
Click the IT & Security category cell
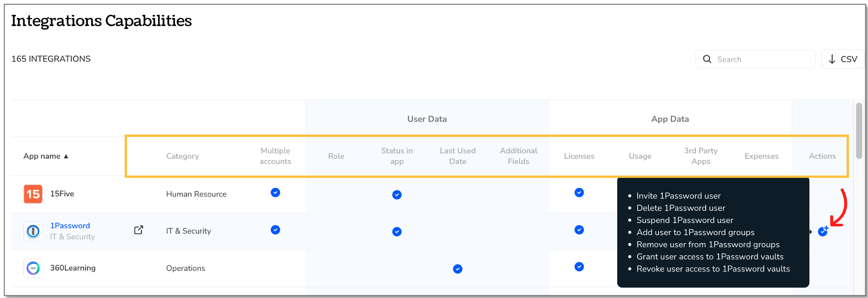188,231
